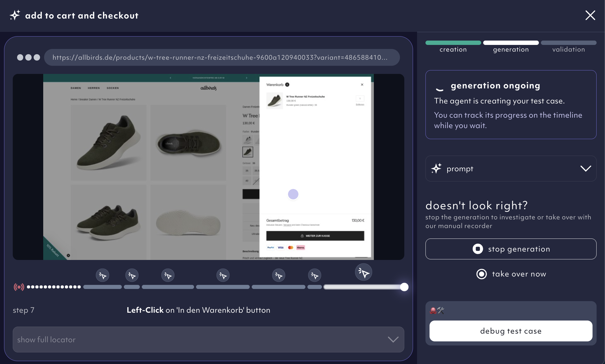Click the stop square icon in stop generation

pos(478,249)
